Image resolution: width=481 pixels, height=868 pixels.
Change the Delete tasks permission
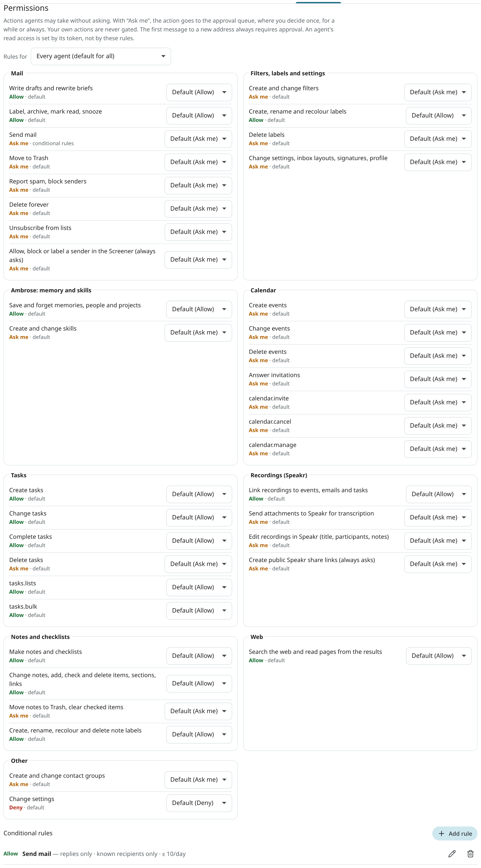[x=198, y=564]
